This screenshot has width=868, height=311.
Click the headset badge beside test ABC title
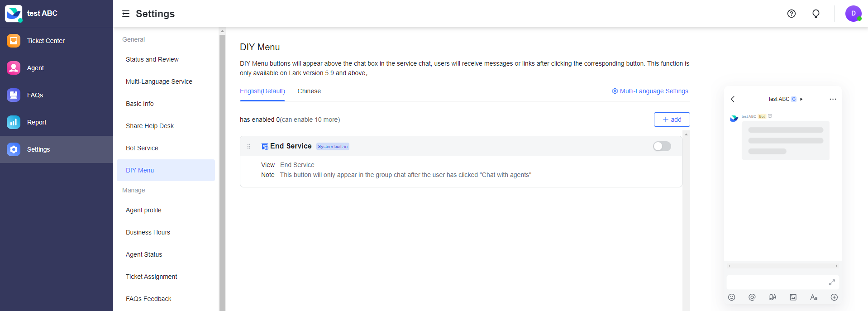(x=794, y=99)
